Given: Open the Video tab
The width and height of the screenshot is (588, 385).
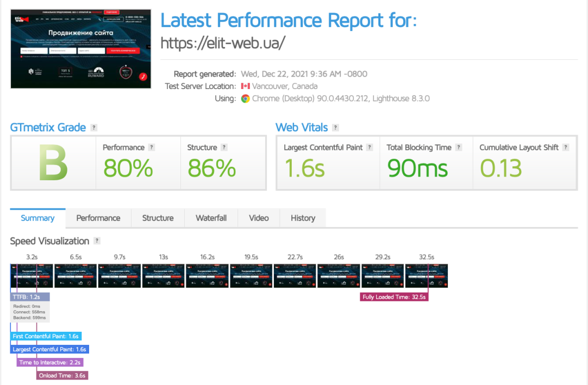Looking at the screenshot, I should pyautogui.click(x=259, y=218).
